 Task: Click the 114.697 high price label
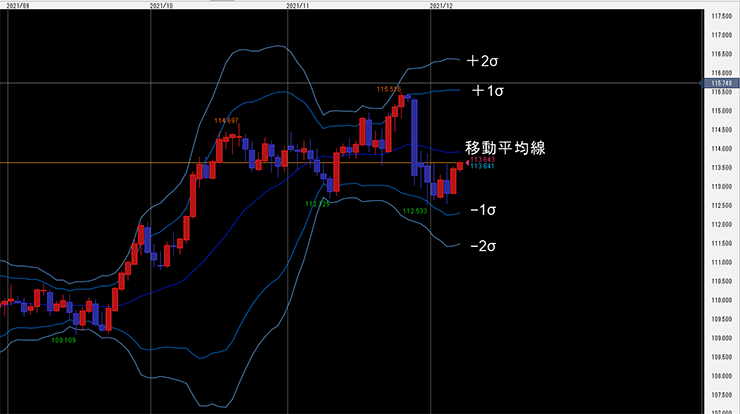(x=227, y=122)
